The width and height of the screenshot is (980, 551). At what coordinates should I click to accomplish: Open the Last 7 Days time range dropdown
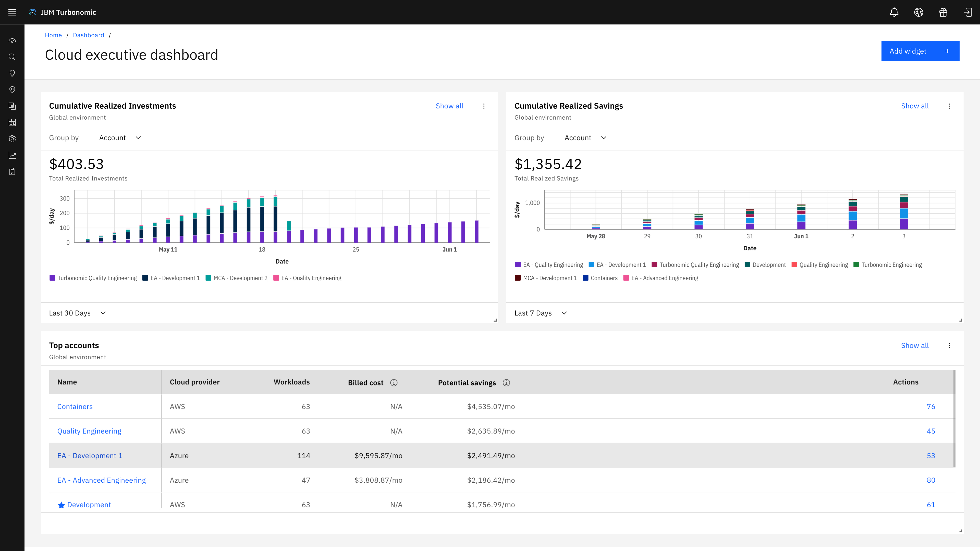click(541, 313)
